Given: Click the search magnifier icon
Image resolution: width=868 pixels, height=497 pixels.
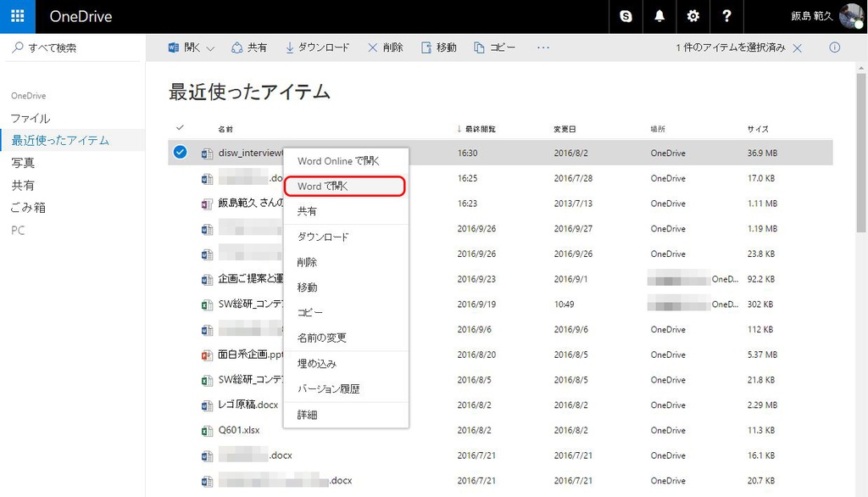Looking at the screenshot, I should [18, 47].
